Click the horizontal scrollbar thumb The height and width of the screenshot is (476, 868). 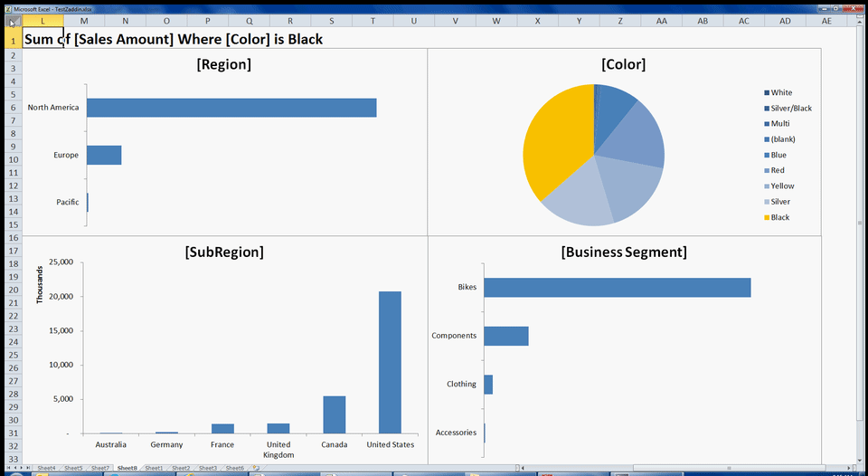click(729, 468)
